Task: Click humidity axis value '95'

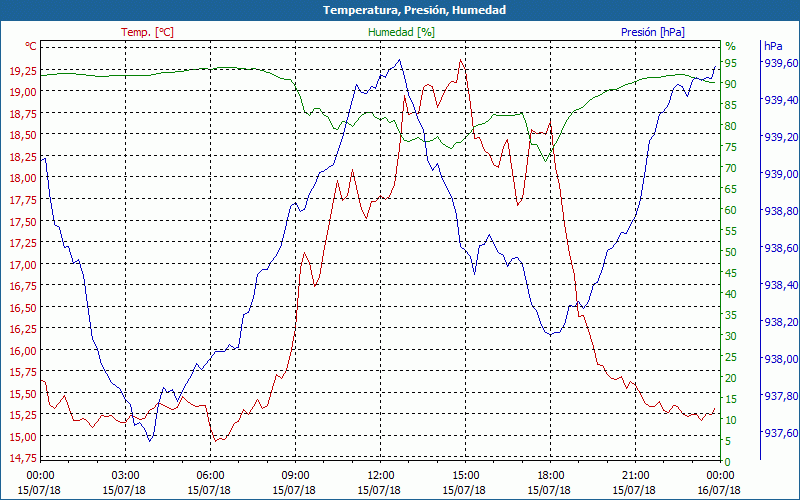Action: tap(731, 63)
